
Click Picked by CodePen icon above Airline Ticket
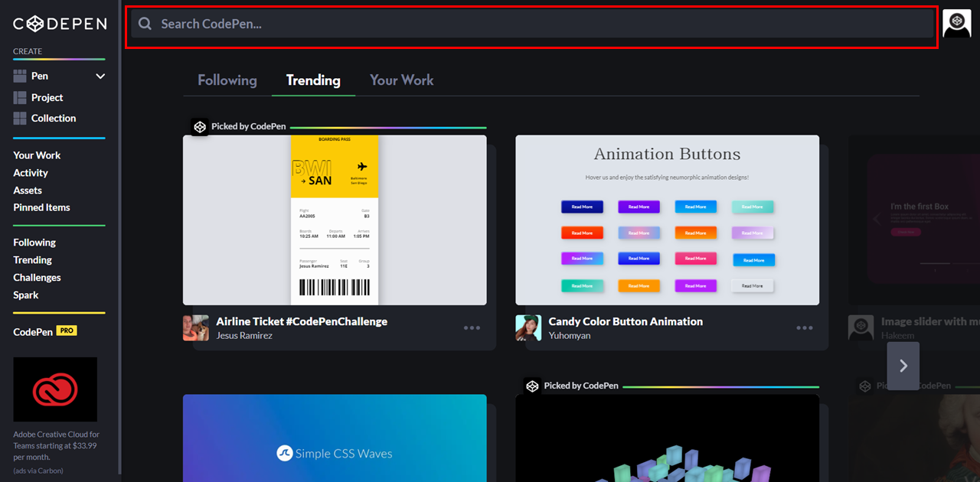199,126
